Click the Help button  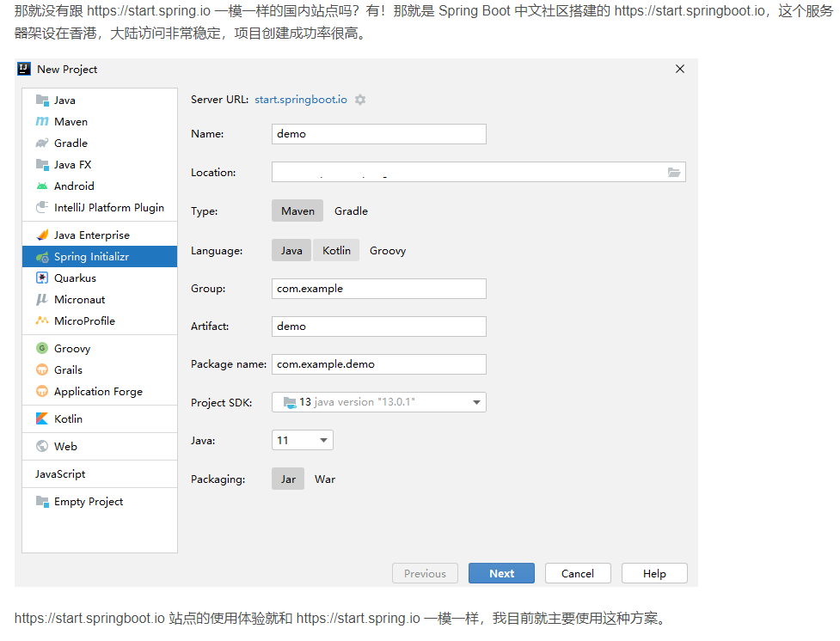[654, 573]
